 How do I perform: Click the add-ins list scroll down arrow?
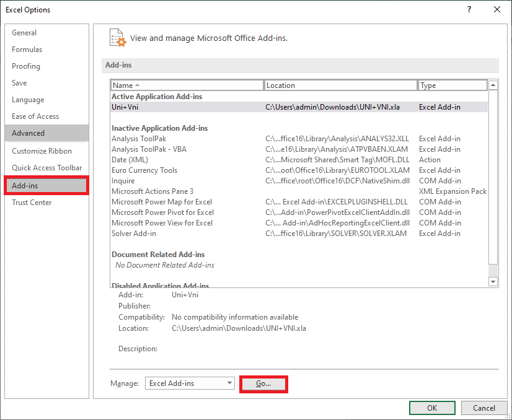pos(493,281)
